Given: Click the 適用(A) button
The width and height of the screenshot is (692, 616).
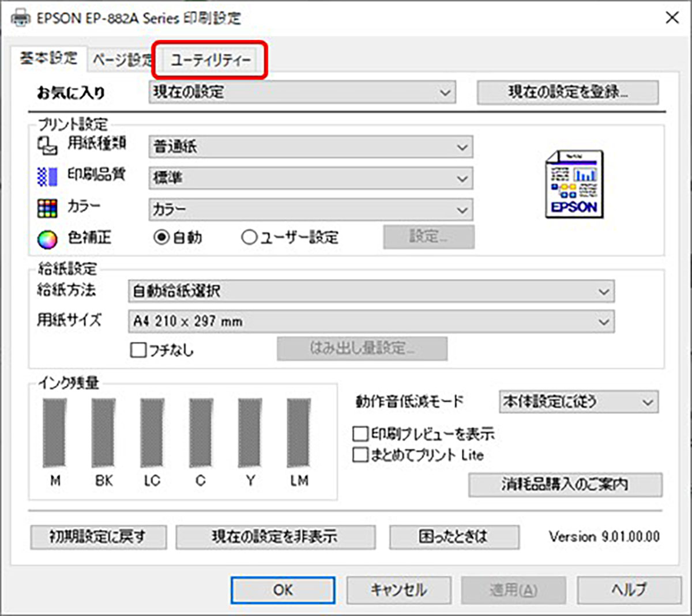Looking at the screenshot, I should coord(513,590).
